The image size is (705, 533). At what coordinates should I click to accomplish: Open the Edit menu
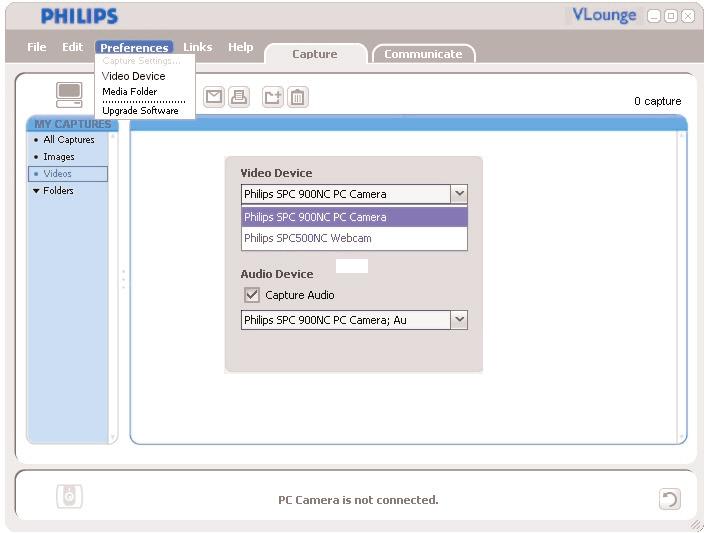[72, 47]
